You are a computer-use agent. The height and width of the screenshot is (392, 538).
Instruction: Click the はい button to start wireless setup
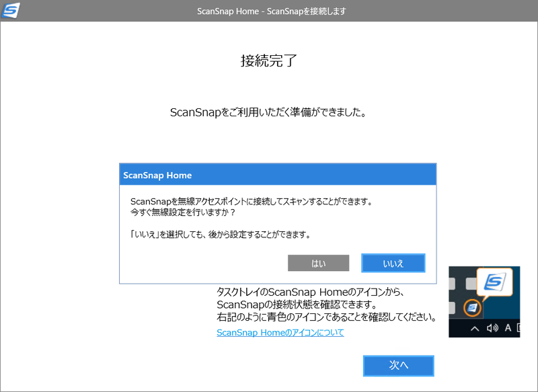tap(318, 263)
